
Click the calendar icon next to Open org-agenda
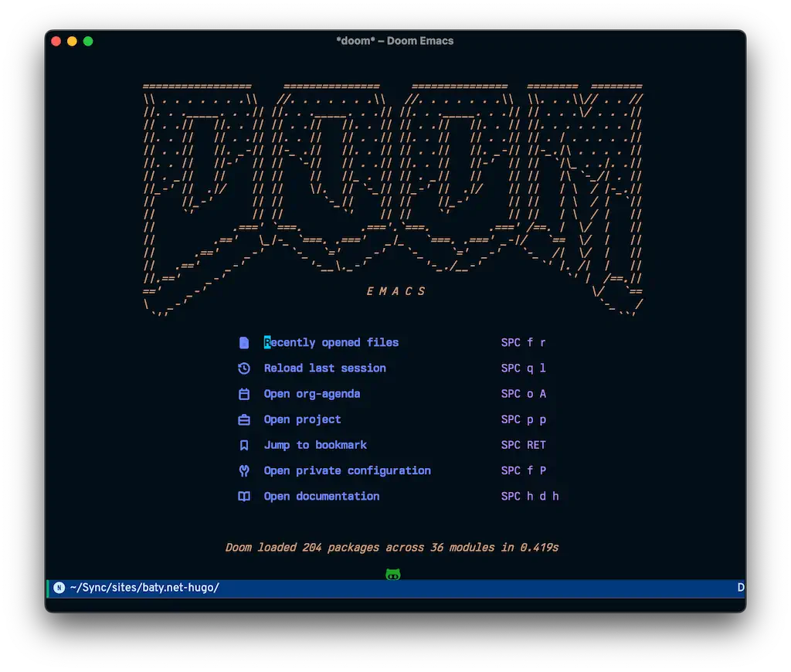(244, 394)
